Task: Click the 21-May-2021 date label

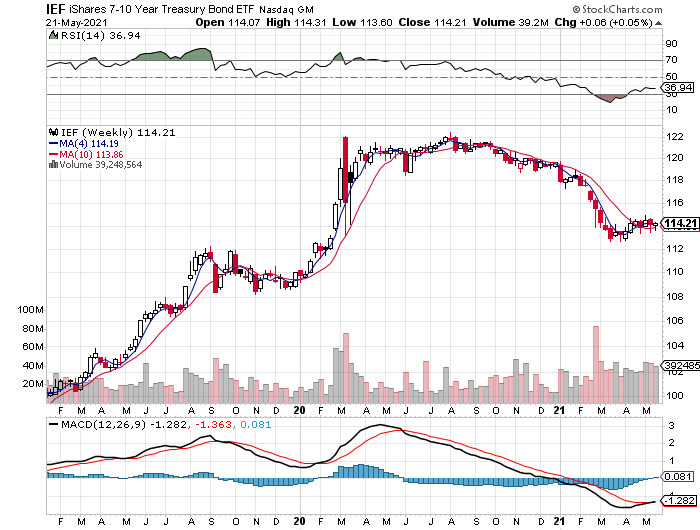Action: (76, 22)
